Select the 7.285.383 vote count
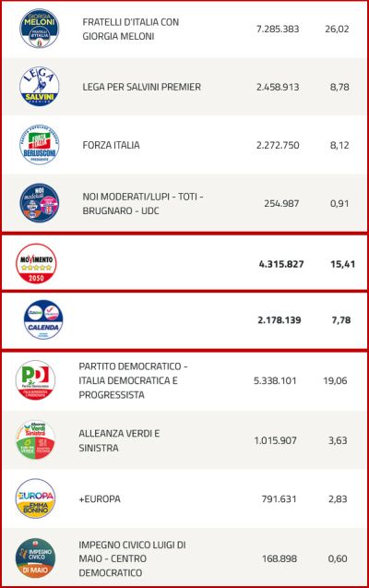Screen dimensions: 369x588 point(278,29)
